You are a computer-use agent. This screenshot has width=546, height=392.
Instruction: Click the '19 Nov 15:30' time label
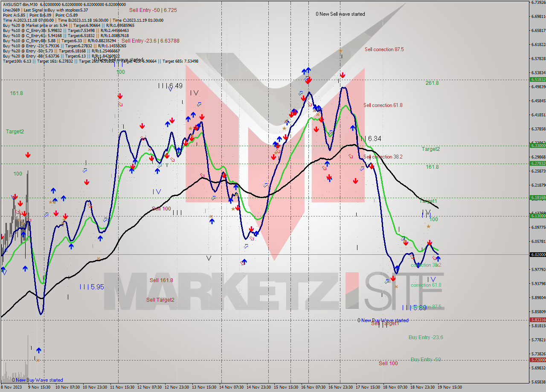tap(450, 387)
